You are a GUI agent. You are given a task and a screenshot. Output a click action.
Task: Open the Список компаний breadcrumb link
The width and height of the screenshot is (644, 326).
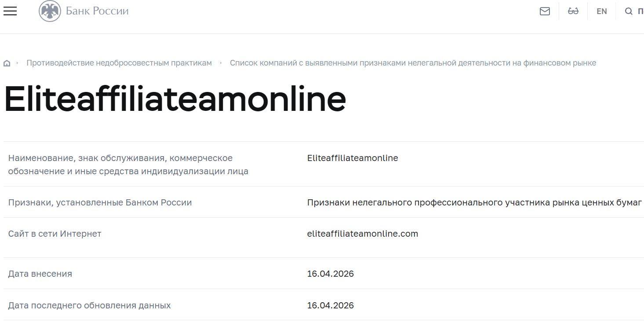(x=413, y=62)
